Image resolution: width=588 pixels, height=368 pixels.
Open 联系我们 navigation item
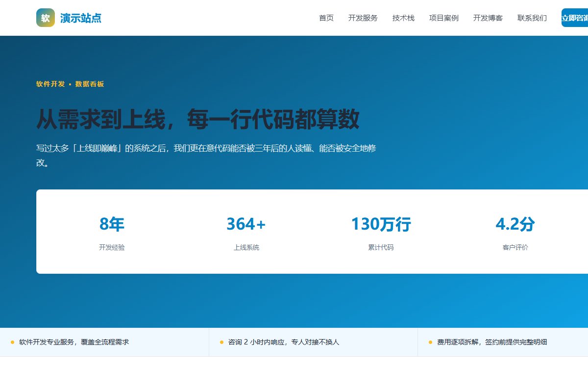(532, 18)
